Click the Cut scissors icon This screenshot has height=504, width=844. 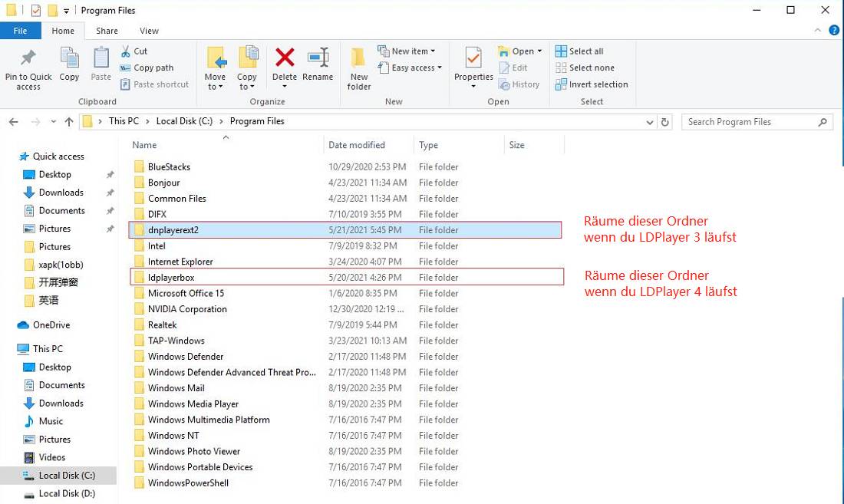126,51
